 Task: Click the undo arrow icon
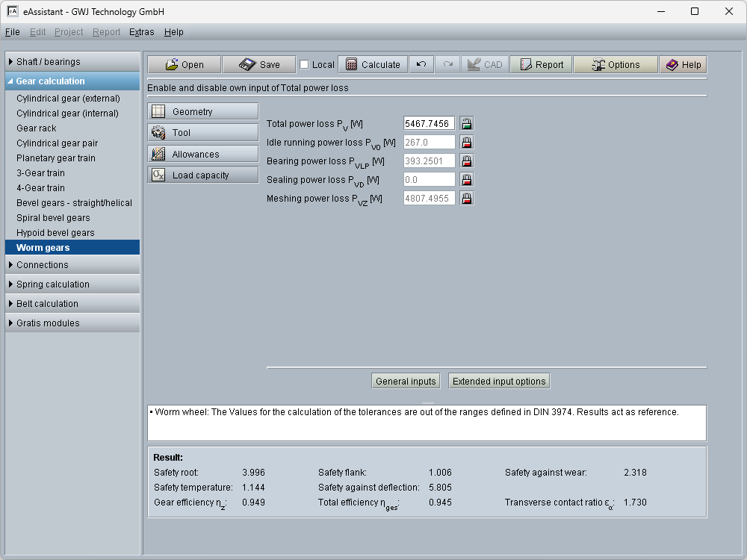click(x=421, y=65)
